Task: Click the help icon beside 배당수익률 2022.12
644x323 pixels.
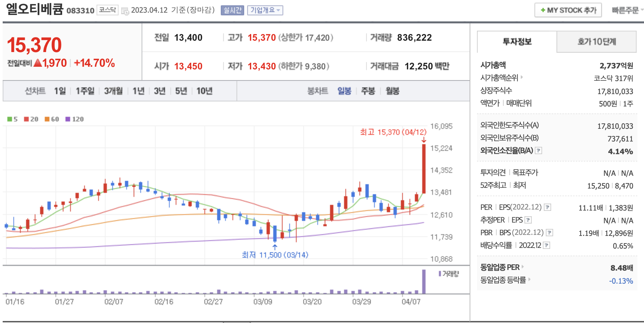Action: click(546, 246)
